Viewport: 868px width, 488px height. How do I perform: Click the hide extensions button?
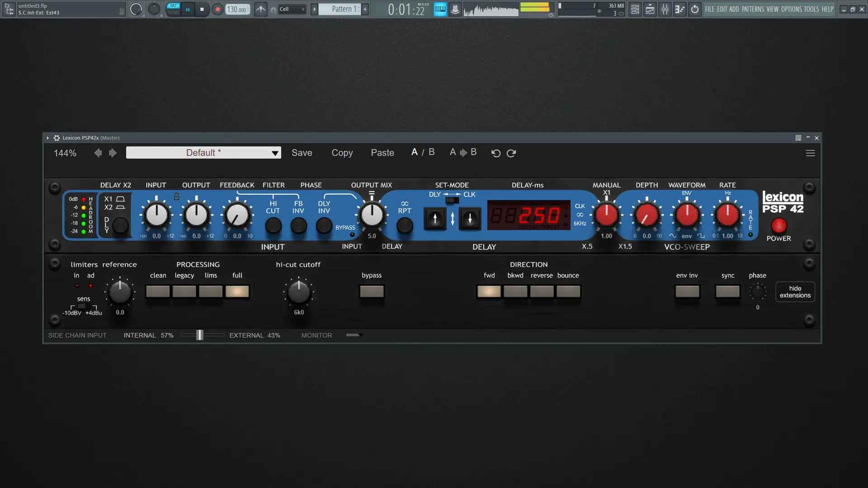(x=795, y=291)
